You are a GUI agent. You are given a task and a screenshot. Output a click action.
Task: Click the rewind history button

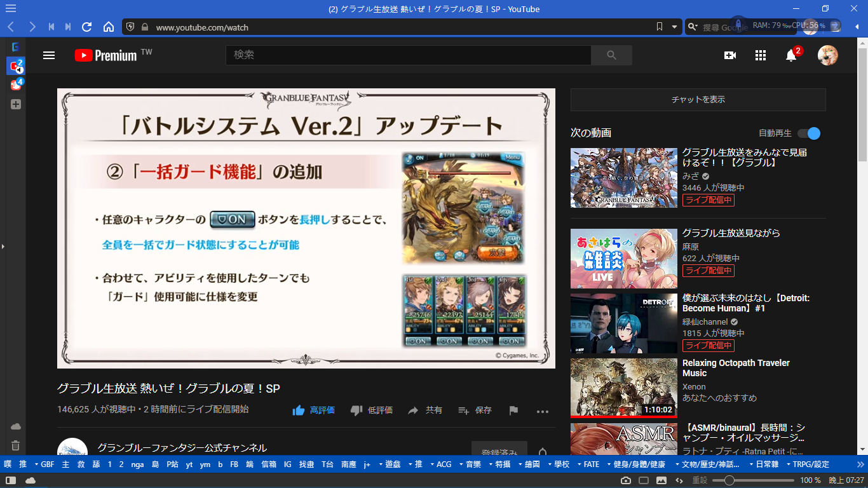pos(51,27)
